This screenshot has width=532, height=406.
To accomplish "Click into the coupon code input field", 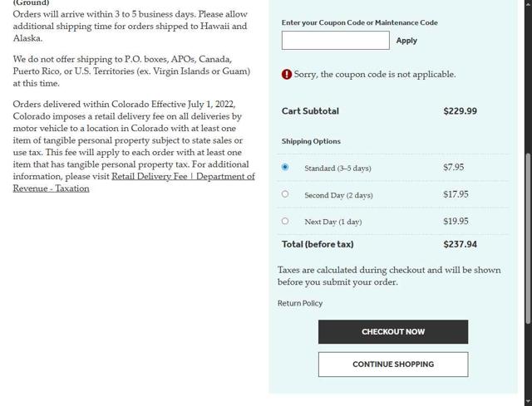I will click(335, 40).
